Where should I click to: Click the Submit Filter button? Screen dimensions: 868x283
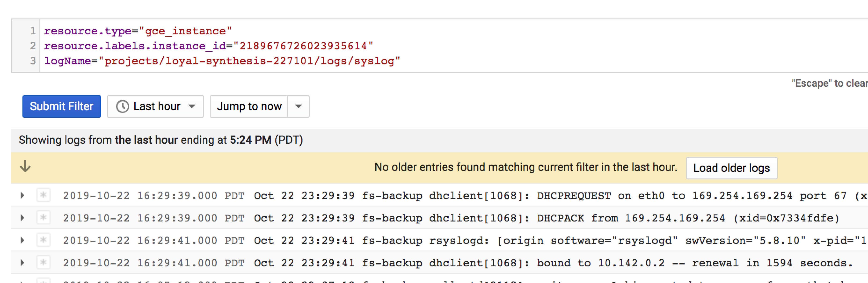62,106
